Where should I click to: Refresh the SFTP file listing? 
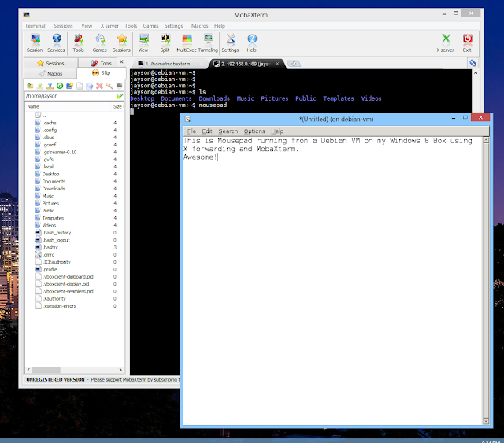click(x=60, y=86)
